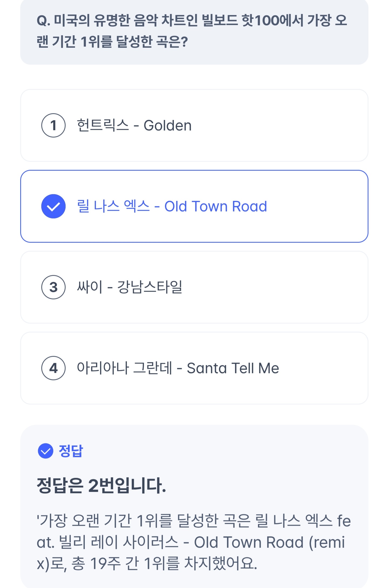Tap the 아리아나 그란데 artist name
385x588 pixels.
coord(124,368)
